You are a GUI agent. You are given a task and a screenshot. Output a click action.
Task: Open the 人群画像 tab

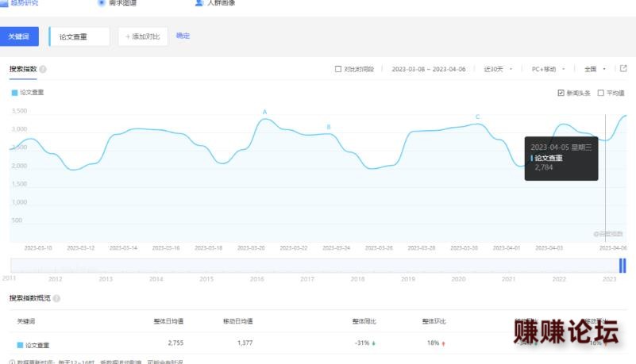(215, 3)
